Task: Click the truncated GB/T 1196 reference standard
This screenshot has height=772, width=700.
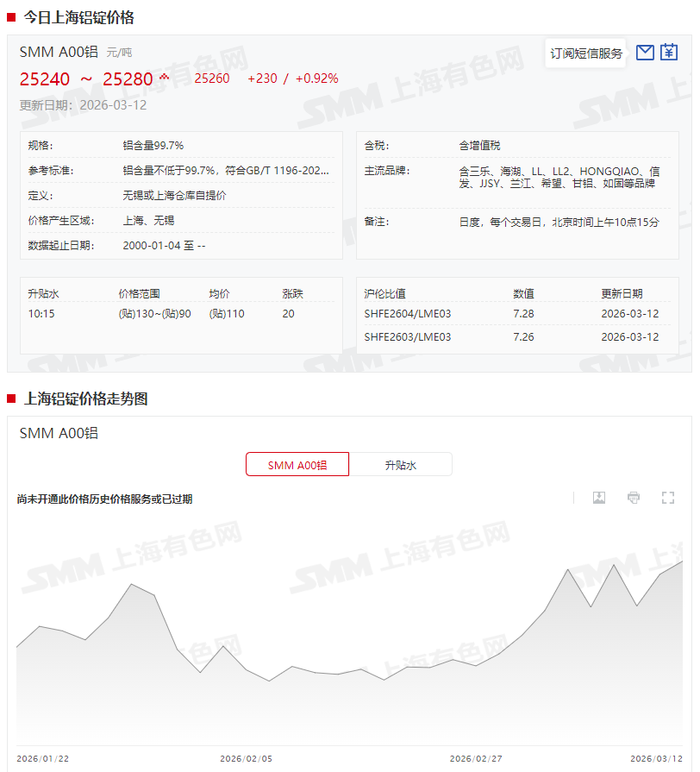Action: coord(226,170)
